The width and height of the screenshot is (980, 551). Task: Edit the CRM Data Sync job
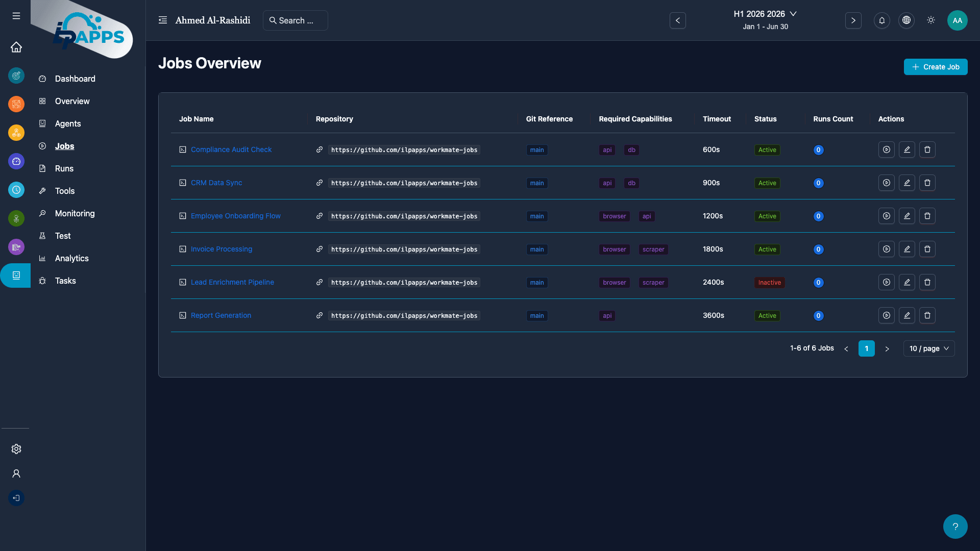click(907, 183)
